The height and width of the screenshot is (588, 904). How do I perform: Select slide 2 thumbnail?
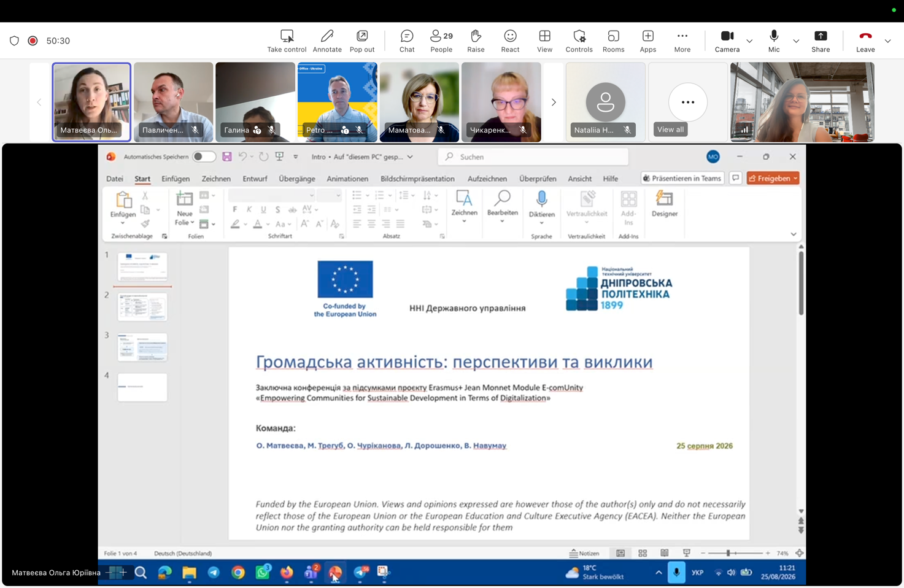point(142,307)
